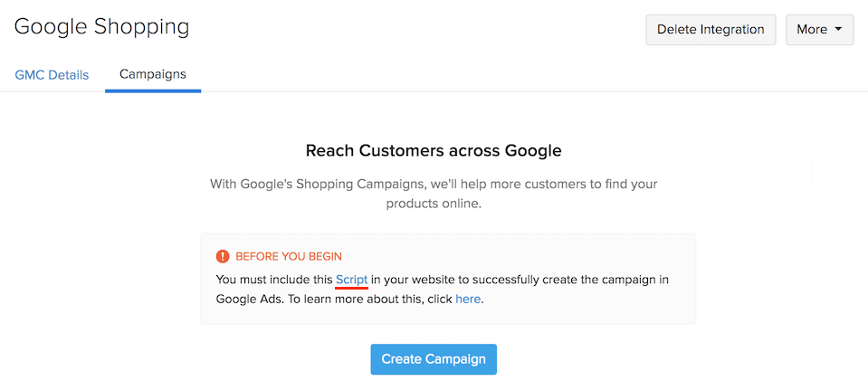868x390 pixels.
Task: Click the 'BEFORE YOU BEGIN' warning label
Action: pos(289,256)
